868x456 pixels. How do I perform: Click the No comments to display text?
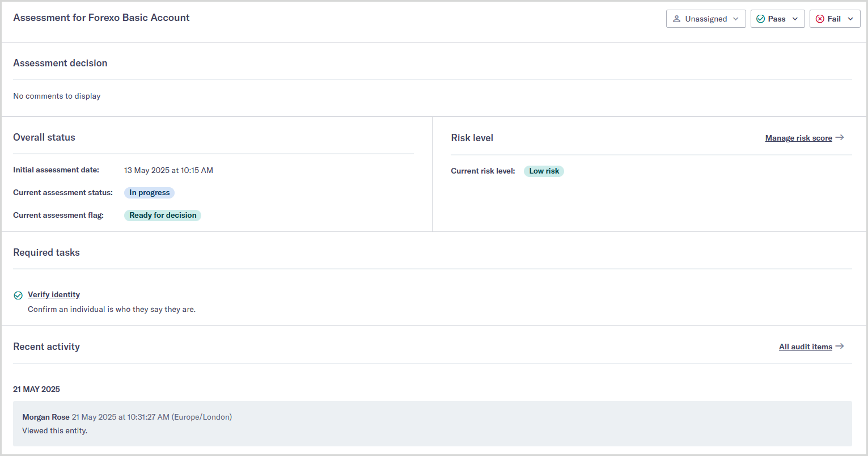tap(57, 96)
